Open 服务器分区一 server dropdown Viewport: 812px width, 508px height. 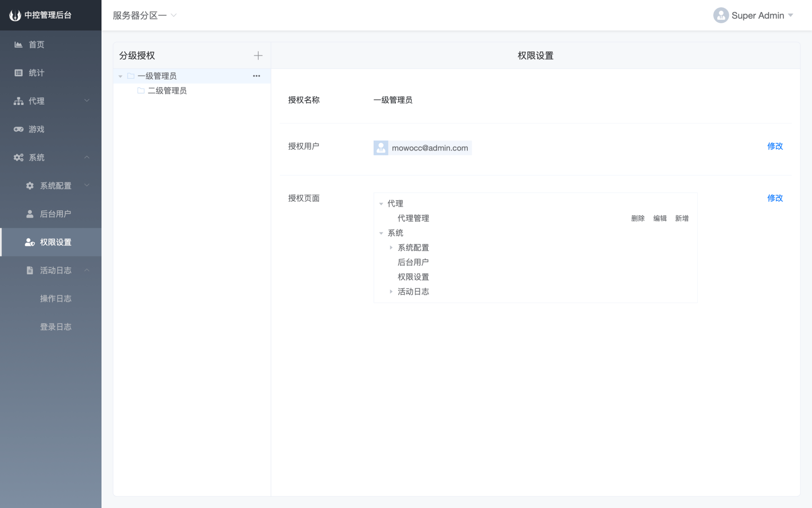(x=145, y=15)
